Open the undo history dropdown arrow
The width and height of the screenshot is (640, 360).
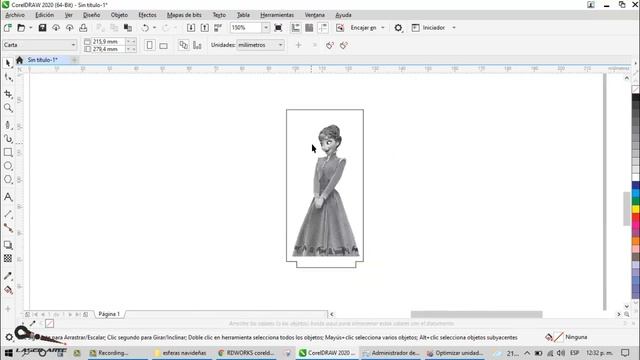pyautogui.click(x=154, y=28)
